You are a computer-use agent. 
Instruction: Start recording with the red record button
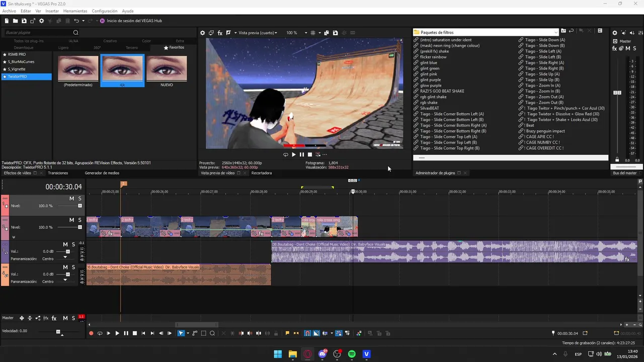coord(91,333)
